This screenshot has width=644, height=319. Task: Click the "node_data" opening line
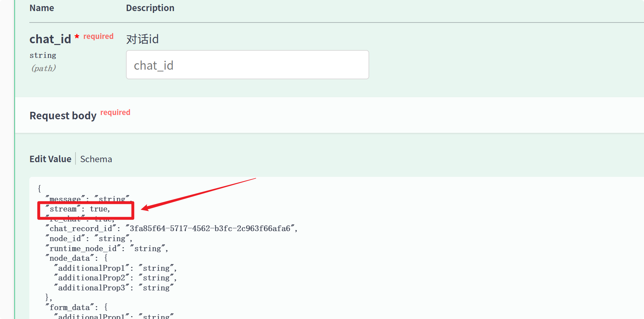pos(76,258)
